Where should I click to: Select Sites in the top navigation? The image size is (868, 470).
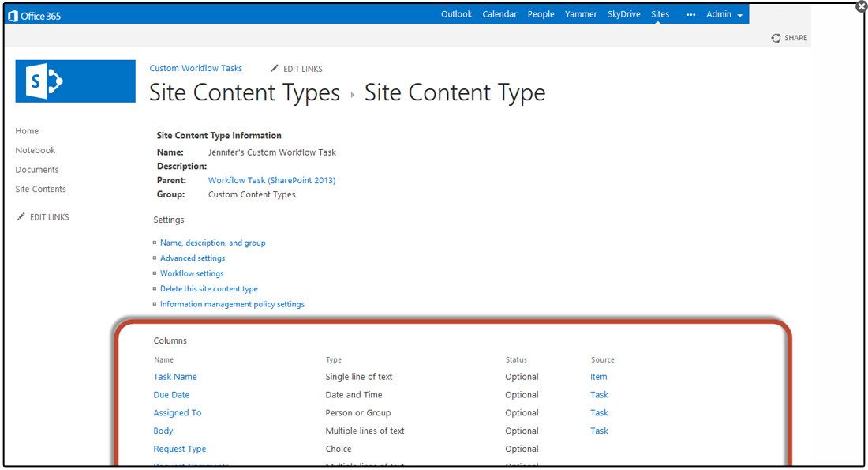tap(660, 14)
